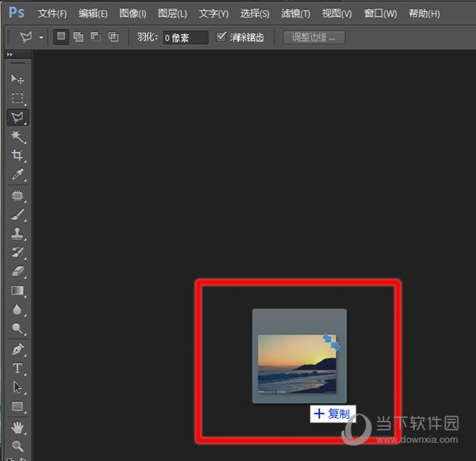Toggle the 消除锯齿 anti-alias checkbox
This screenshot has height=461, width=476.
pos(221,36)
